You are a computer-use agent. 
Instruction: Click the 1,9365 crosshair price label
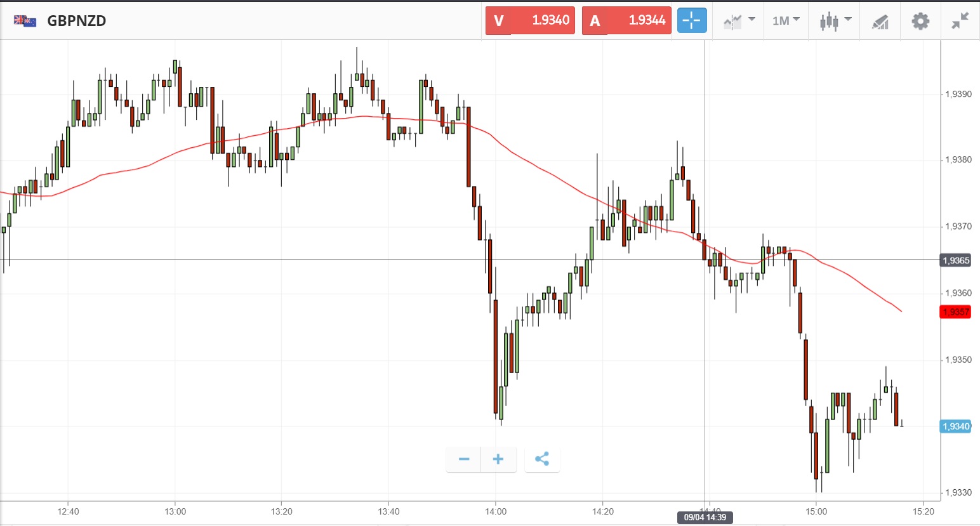coord(955,260)
